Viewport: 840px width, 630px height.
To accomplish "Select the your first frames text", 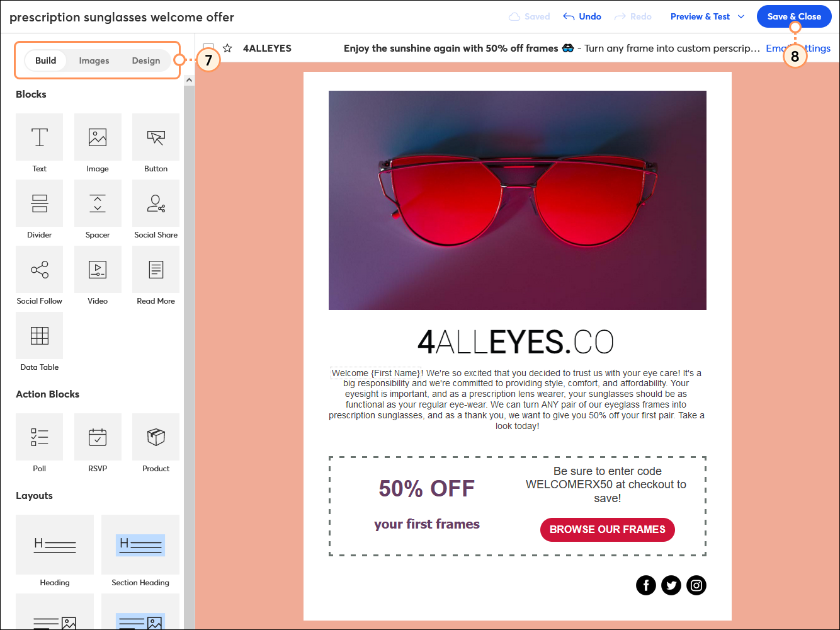I will click(x=427, y=524).
